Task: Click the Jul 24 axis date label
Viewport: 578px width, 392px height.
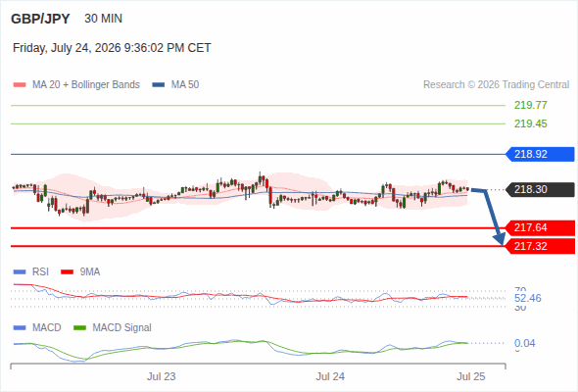Action: (x=330, y=376)
